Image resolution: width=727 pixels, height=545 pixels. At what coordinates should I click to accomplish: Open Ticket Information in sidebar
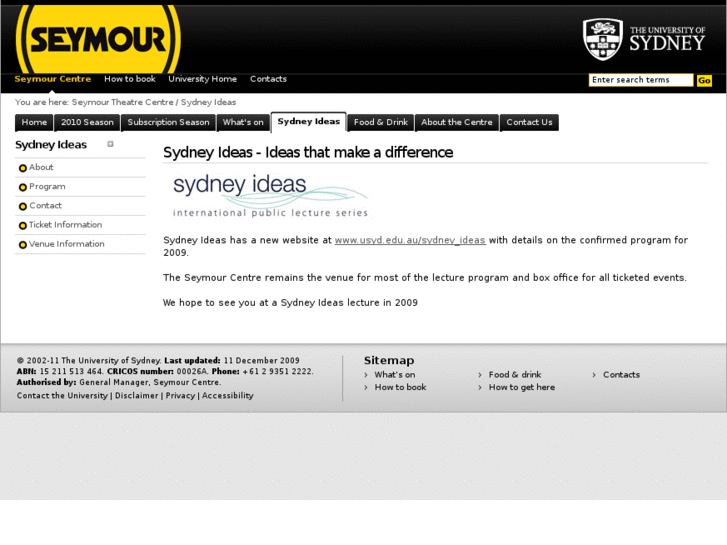point(66,225)
